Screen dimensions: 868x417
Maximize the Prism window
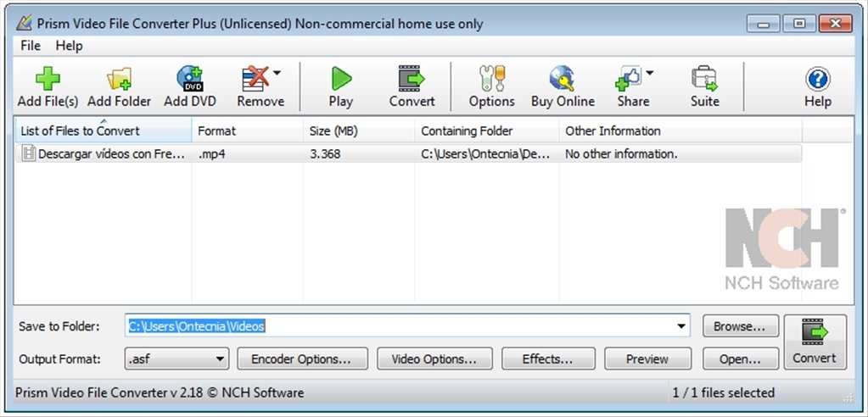tap(799, 24)
